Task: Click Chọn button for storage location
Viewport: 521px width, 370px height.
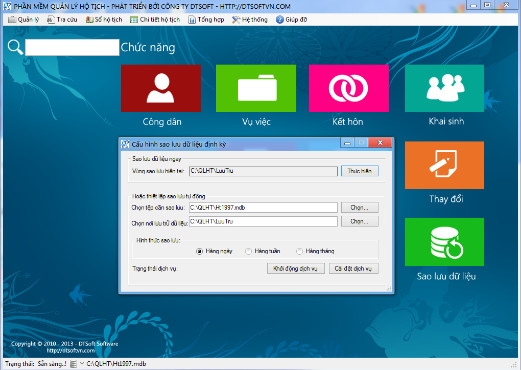Action: pos(360,221)
